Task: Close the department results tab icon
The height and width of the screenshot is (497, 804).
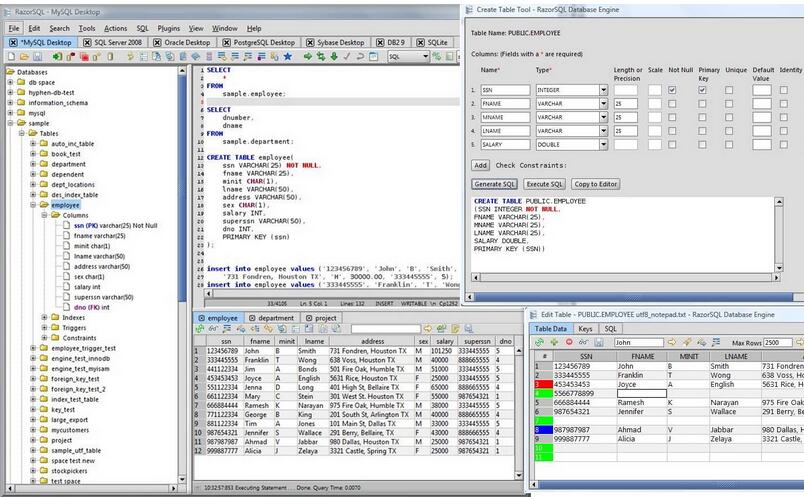Action: click(x=253, y=318)
